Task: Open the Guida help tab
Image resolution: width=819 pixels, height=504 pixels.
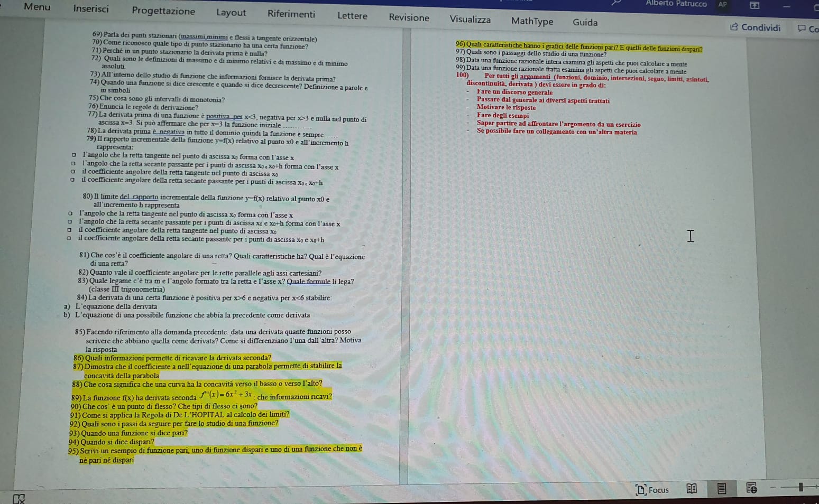Action: pyautogui.click(x=585, y=22)
